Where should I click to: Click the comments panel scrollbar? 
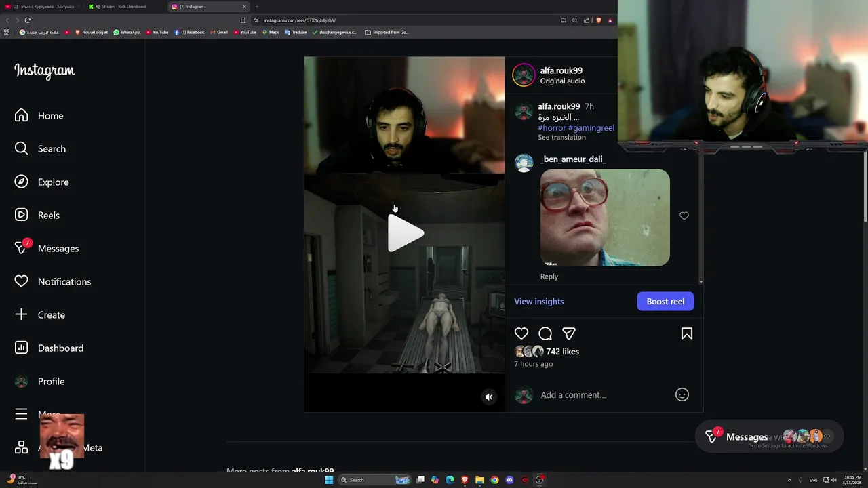coord(701,217)
